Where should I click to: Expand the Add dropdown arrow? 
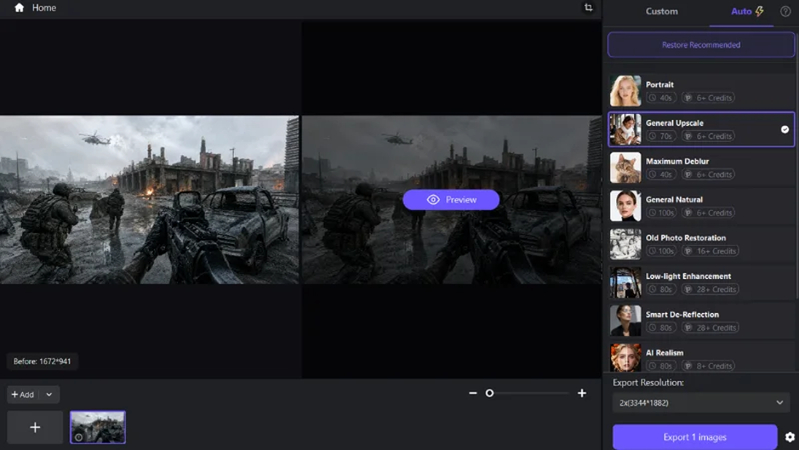[49, 394]
